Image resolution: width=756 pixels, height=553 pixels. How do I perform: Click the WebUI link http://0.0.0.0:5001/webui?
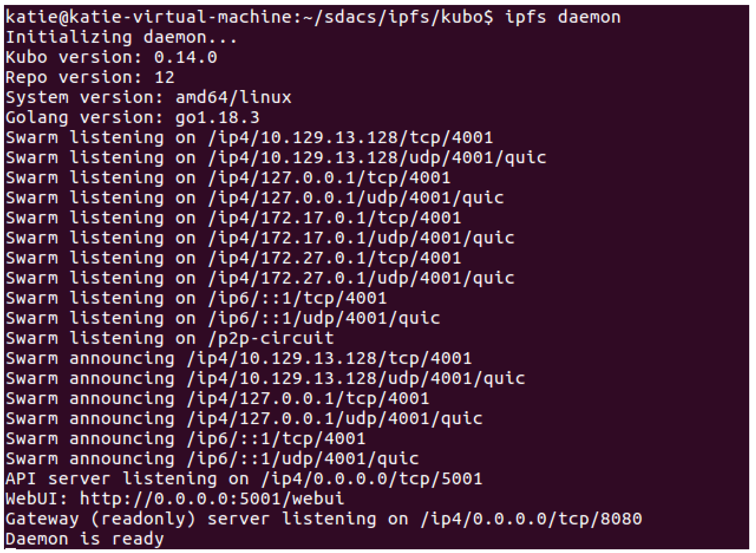coord(211,498)
